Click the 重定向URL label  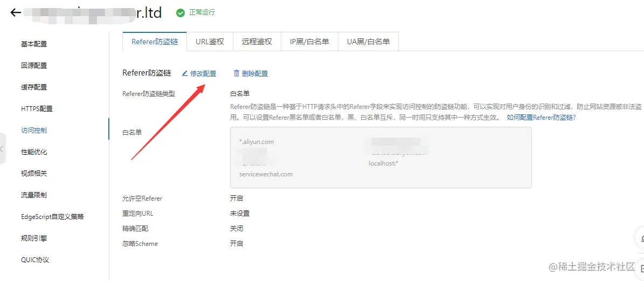(x=138, y=213)
